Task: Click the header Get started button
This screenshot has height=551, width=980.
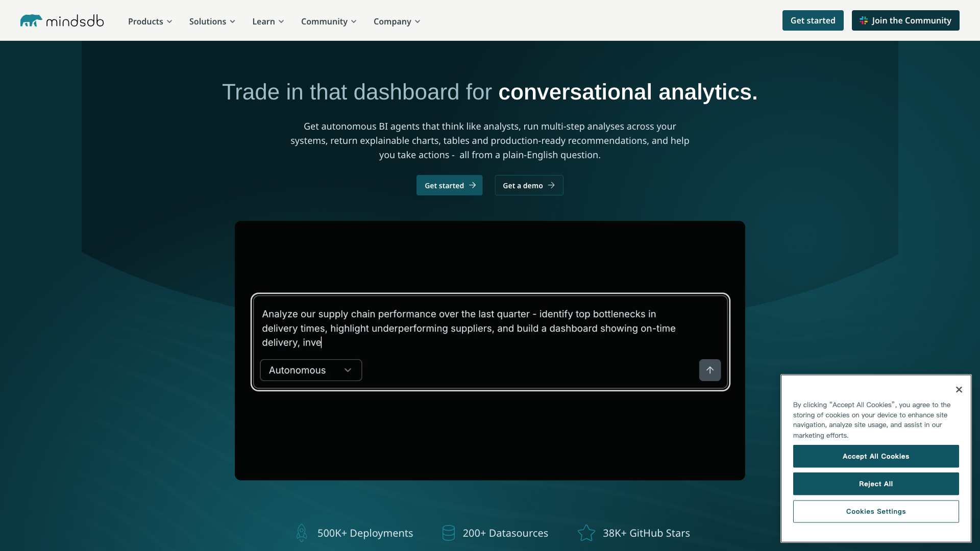Action: (x=813, y=20)
